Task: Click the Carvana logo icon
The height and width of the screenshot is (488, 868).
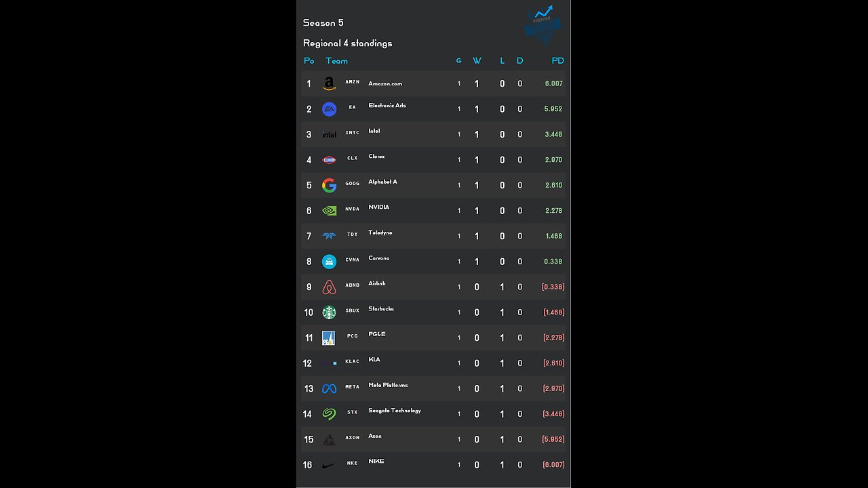Action: tap(329, 262)
